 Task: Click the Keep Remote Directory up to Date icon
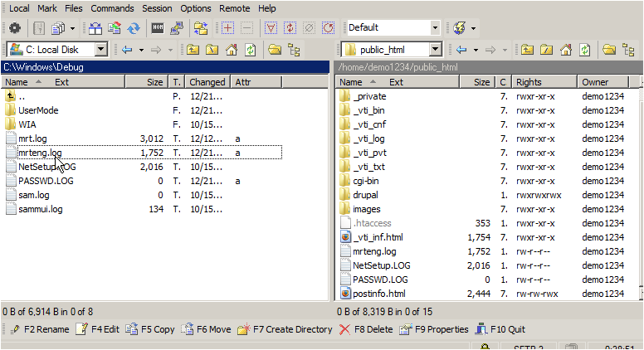point(115,28)
